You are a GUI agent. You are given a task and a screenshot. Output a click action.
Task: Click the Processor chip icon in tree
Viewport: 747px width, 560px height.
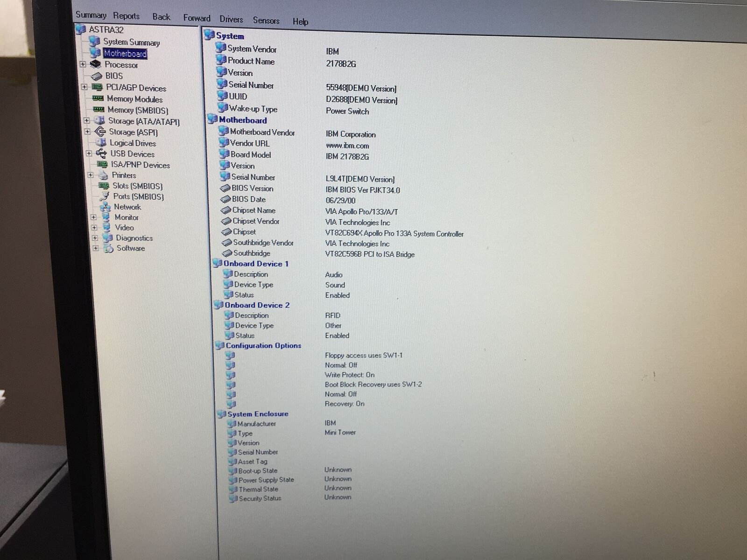pyautogui.click(x=95, y=64)
